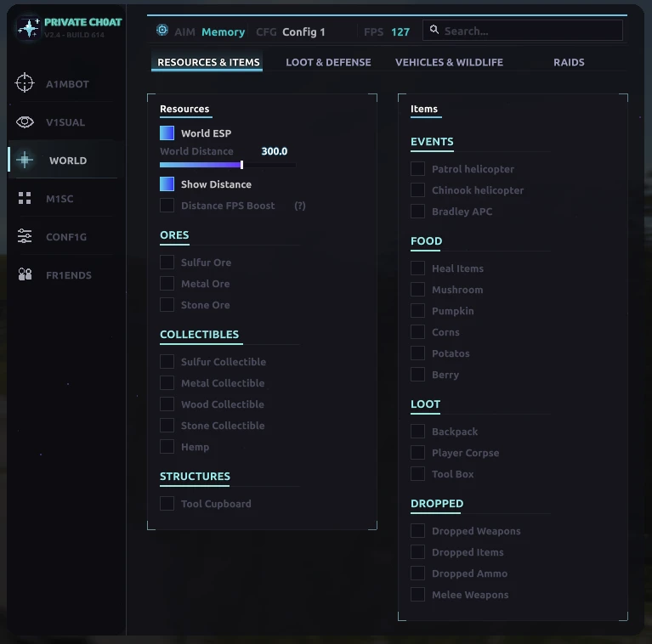This screenshot has width=652, height=644.
Task: Toggle the Mushroom checkbox
Action: point(418,289)
